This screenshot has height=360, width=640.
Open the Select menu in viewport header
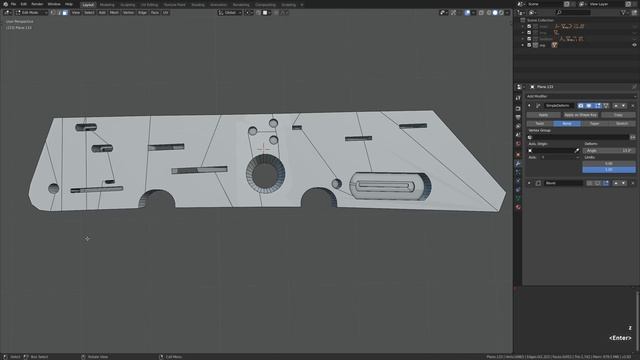tap(89, 13)
